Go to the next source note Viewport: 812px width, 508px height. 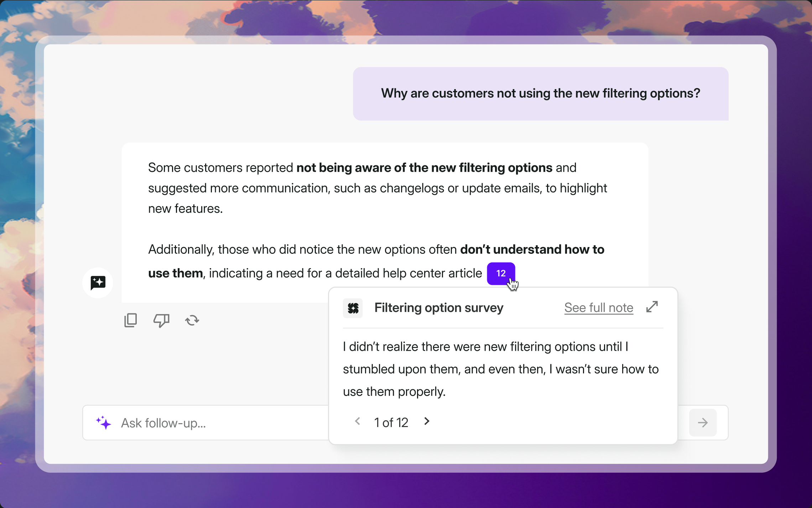(427, 422)
